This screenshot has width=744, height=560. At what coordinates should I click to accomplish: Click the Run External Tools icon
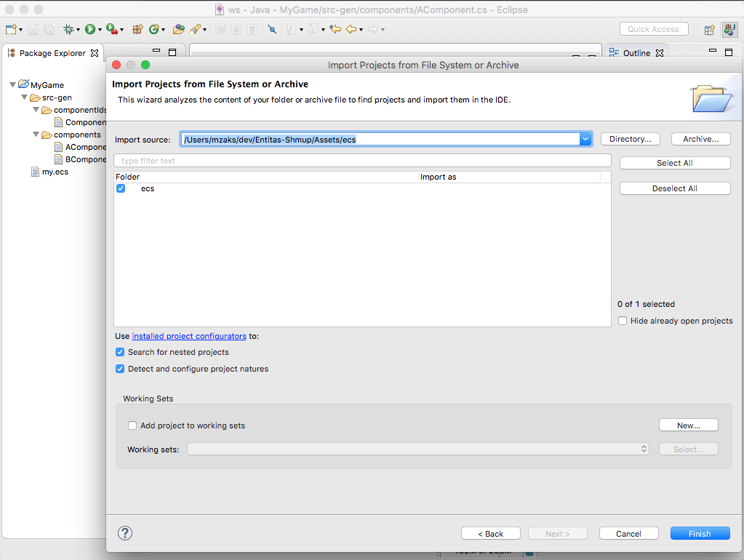point(111,29)
